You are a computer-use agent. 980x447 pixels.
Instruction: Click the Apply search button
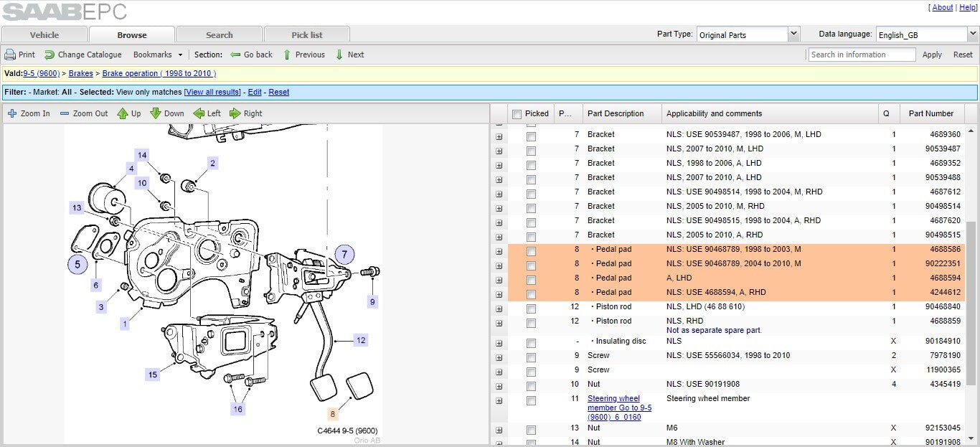pyautogui.click(x=932, y=55)
